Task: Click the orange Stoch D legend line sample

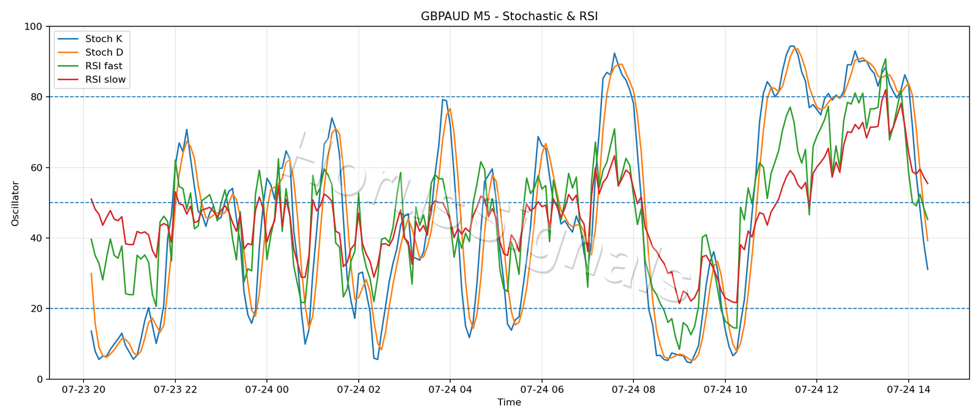Action: coord(68,53)
